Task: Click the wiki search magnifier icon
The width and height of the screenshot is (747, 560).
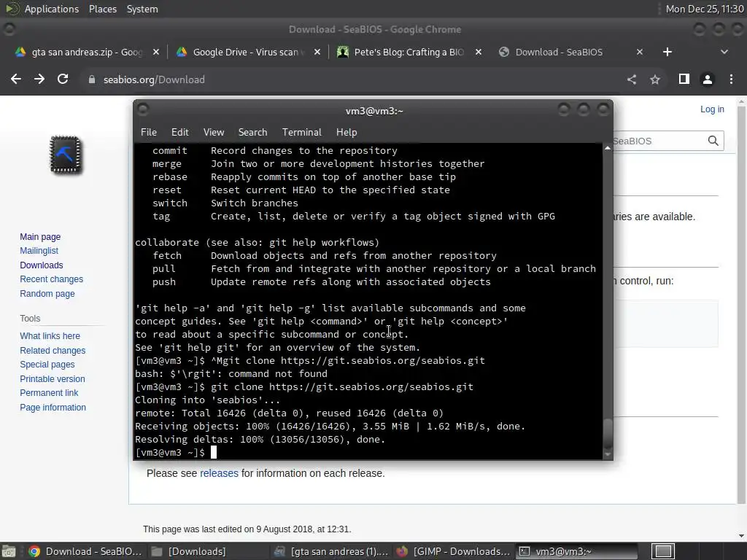Action: pyautogui.click(x=713, y=141)
